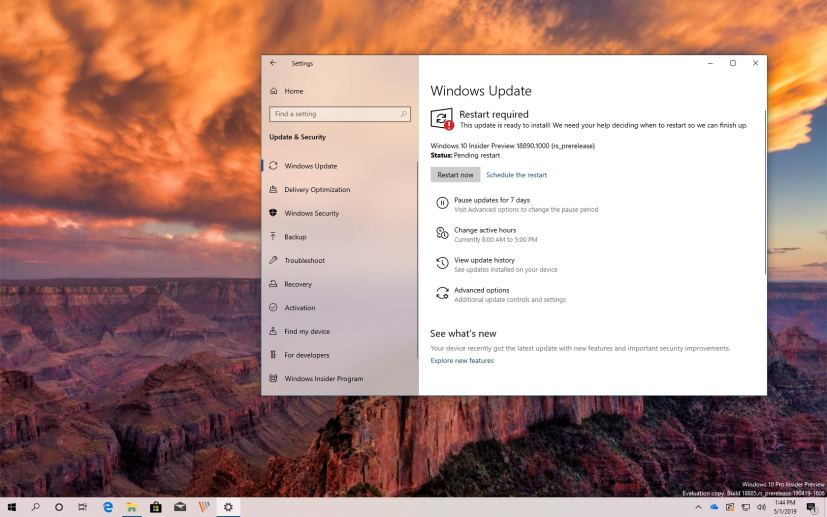Click the Backup upload arrow icon
This screenshot has height=517, width=827.
(x=273, y=236)
